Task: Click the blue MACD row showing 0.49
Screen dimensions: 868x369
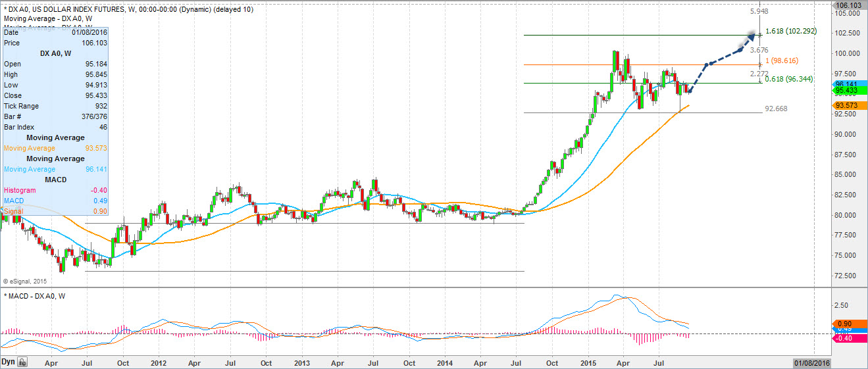Action: pyautogui.click(x=55, y=201)
